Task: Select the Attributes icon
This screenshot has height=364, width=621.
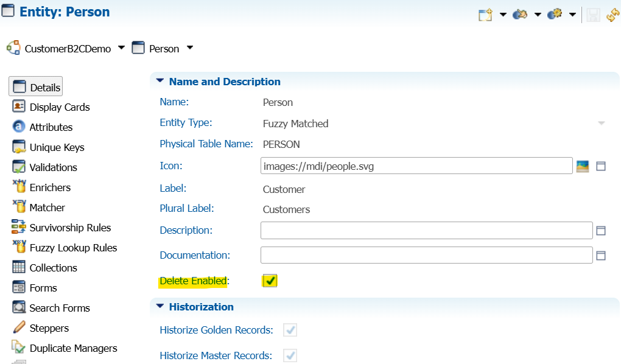Action: (19, 127)
